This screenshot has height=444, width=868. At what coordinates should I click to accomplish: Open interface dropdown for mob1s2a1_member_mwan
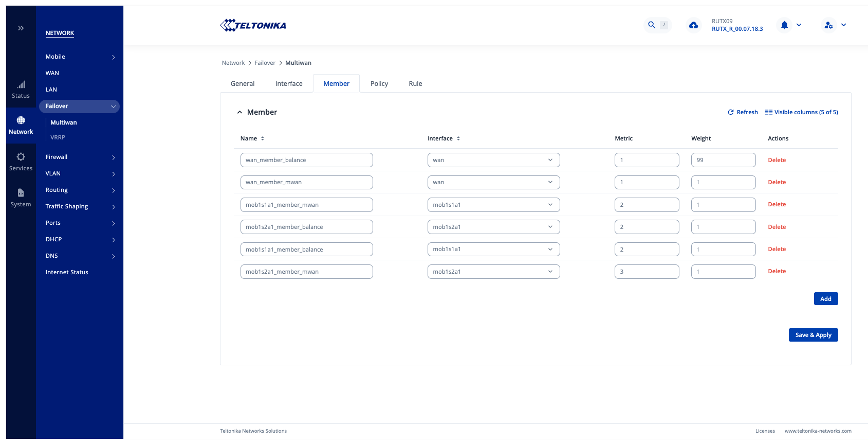pyautogui.click(x=493, y=272)
